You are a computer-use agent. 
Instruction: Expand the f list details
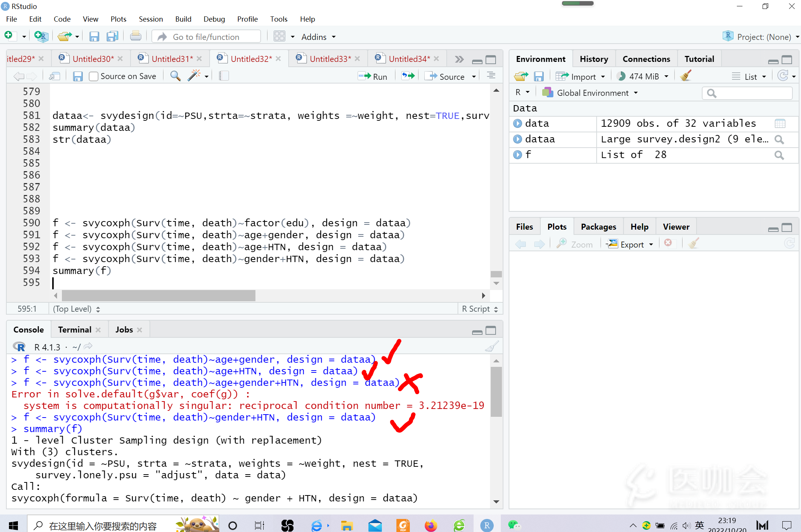coord(518,155)
